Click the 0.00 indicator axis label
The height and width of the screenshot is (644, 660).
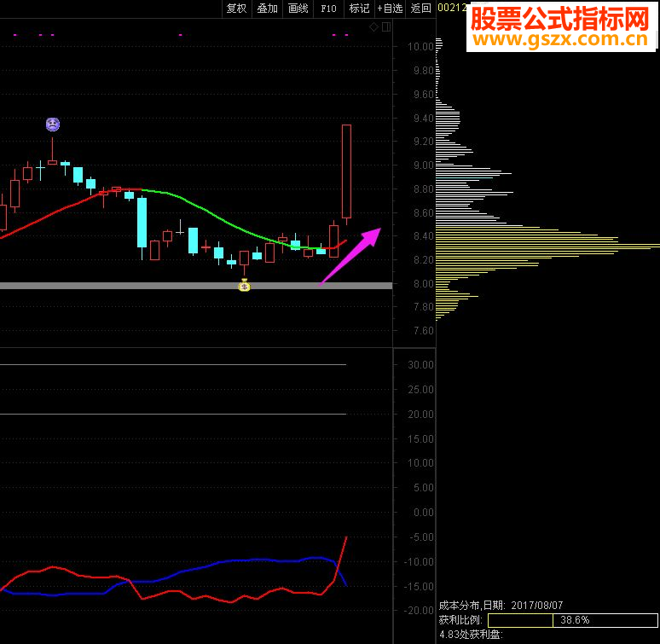(423, 513)
